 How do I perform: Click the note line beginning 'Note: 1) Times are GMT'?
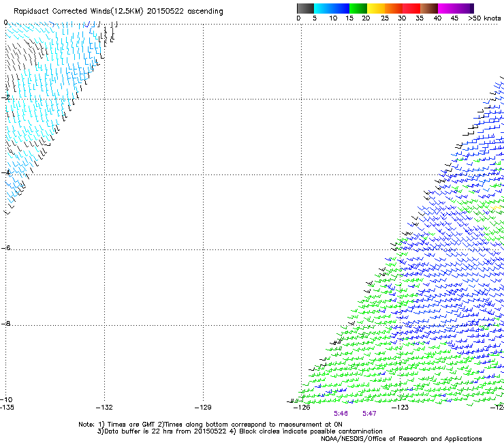[210, 425]
